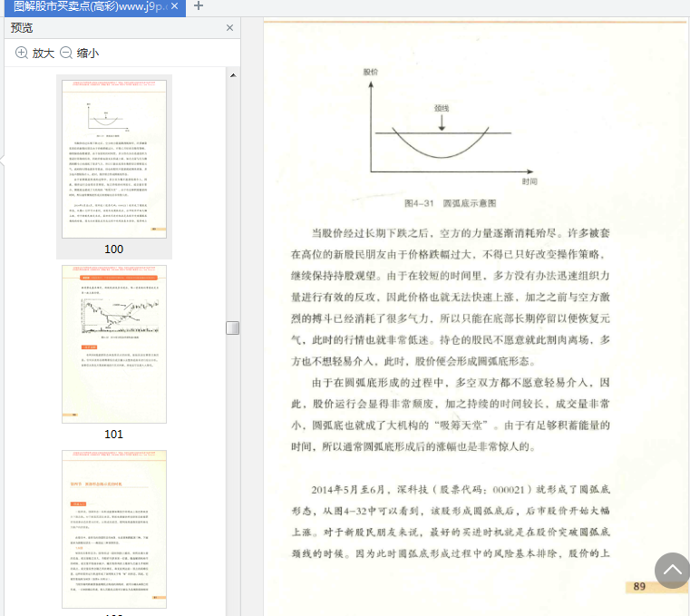Open page 101 thumbnail

coord(114,344)
